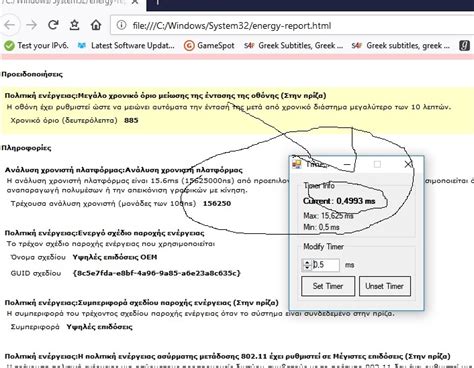Click the Πληροφορίες heading
The height and width of the screenshot is (368, 474).
coord(26,148)
